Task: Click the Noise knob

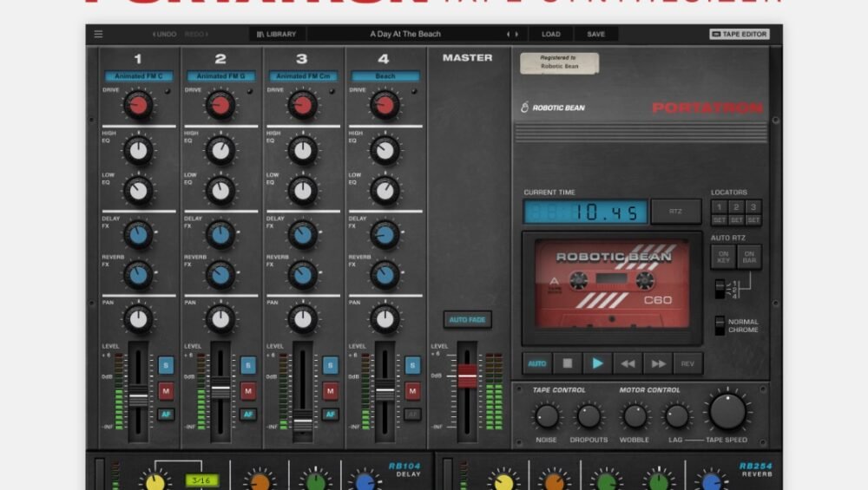Action: 546,416
